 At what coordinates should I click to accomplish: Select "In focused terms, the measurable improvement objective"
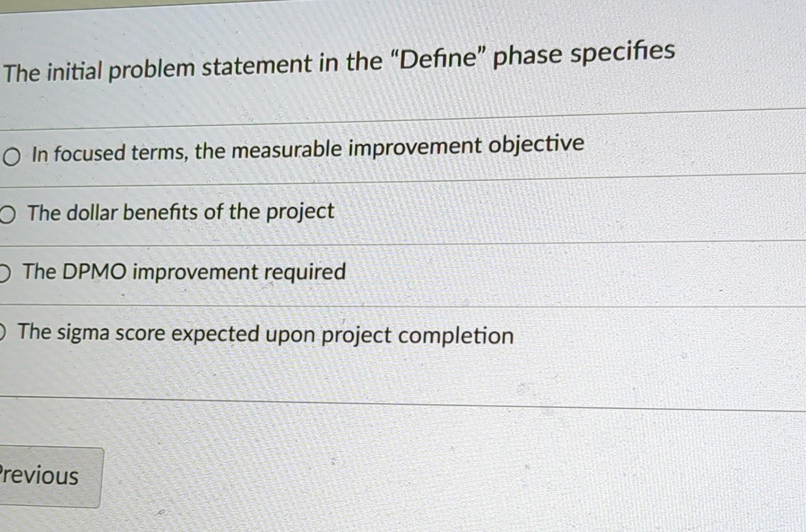306,150
